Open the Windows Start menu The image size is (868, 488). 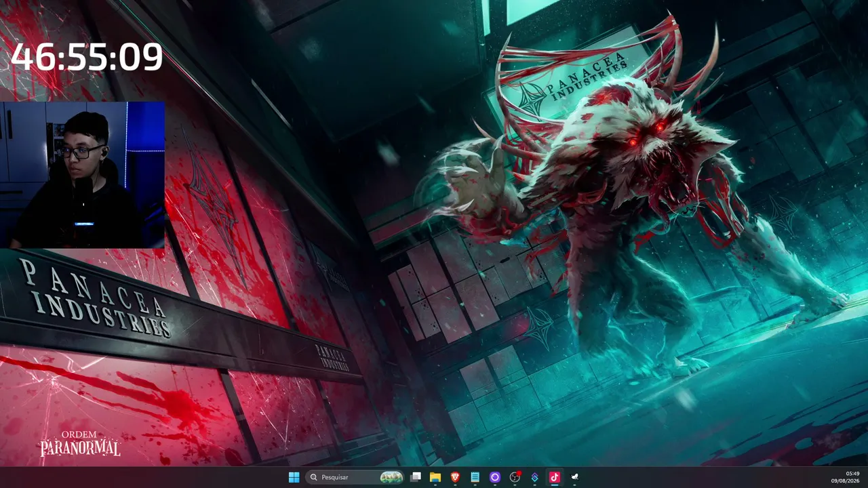click(294, 477)
